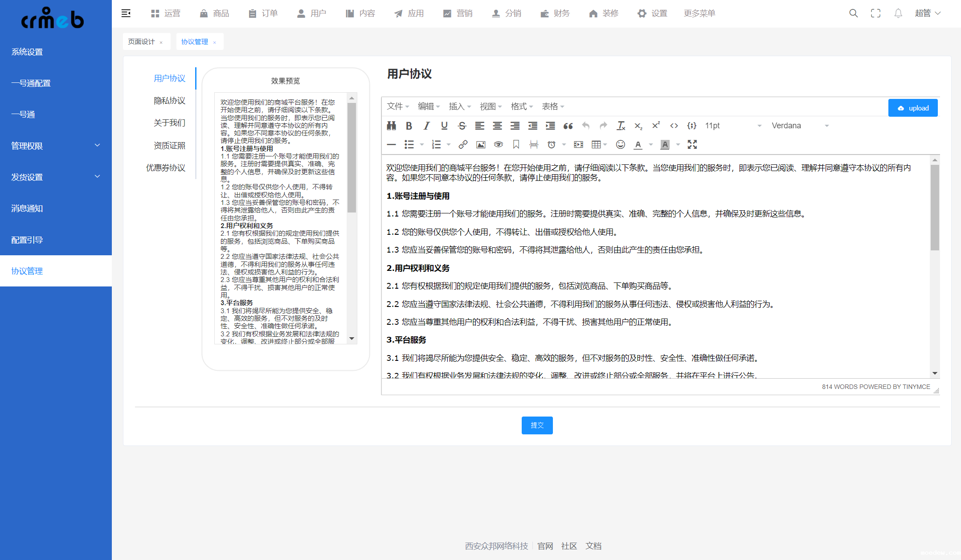The image size is (961, 560).
Task: Toggle fullscreen mode in the editor toolbar
Action: pos(692,144)
